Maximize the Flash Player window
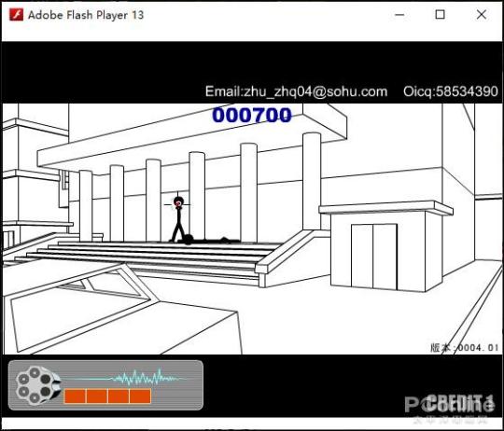 [440, 15]
